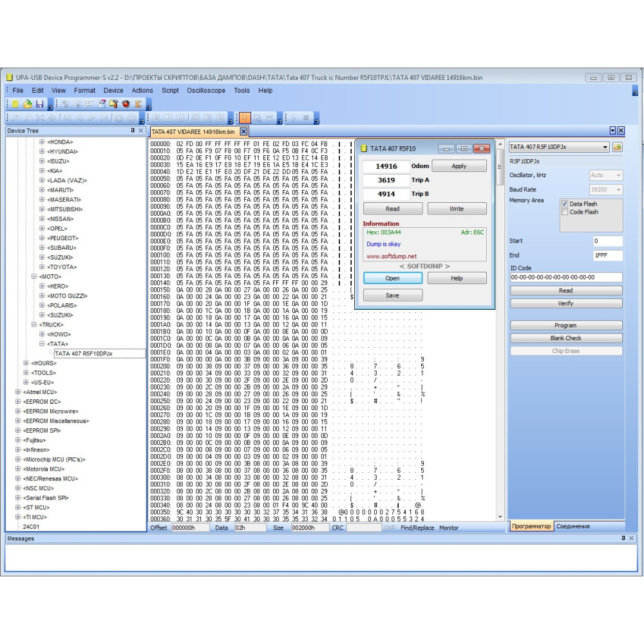
Task: Click the Verify button in programmer panel
Action: [566, 303]
